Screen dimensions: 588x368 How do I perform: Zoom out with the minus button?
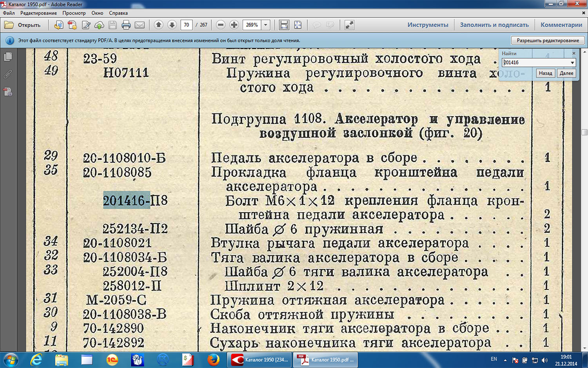tap(221, 25)
